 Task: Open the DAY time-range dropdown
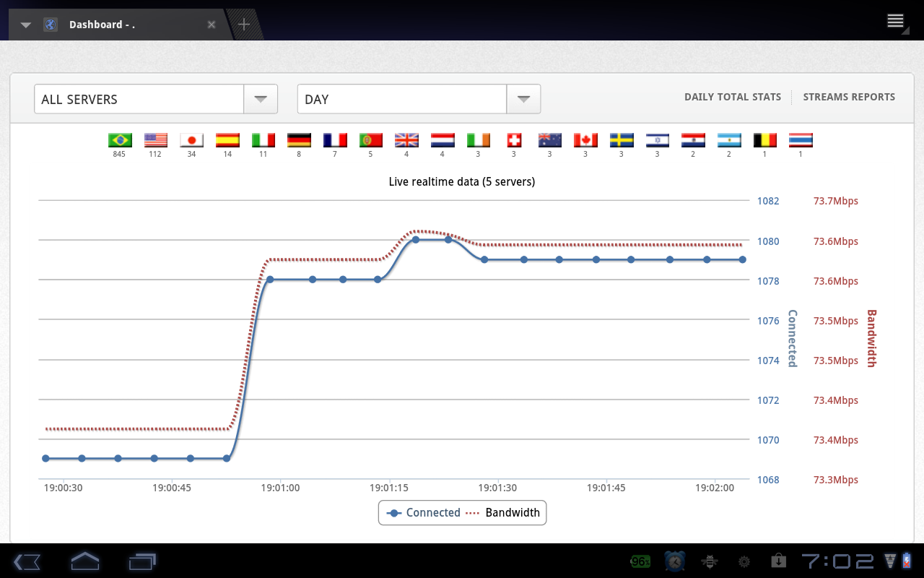523,99
